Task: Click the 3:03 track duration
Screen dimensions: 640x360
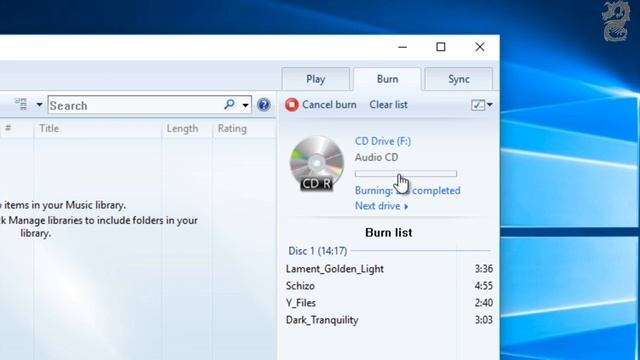Action: point(484,320)
